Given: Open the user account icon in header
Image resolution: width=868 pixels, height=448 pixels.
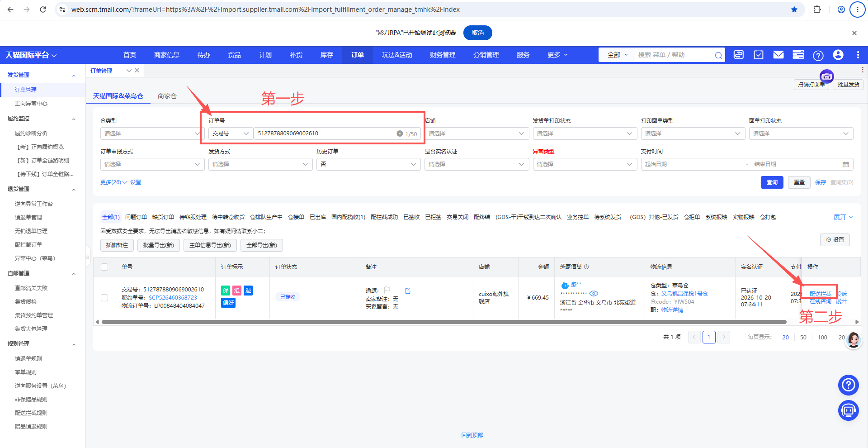Looking at the screenshot, I should 838,55.
